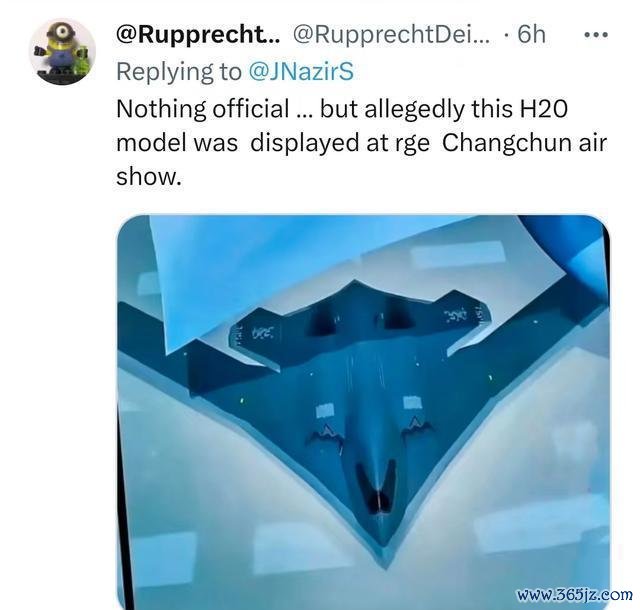Viewport: 640px width, 610px height.
Task: Open the H20 bomber model image
Action: [363, 412]
